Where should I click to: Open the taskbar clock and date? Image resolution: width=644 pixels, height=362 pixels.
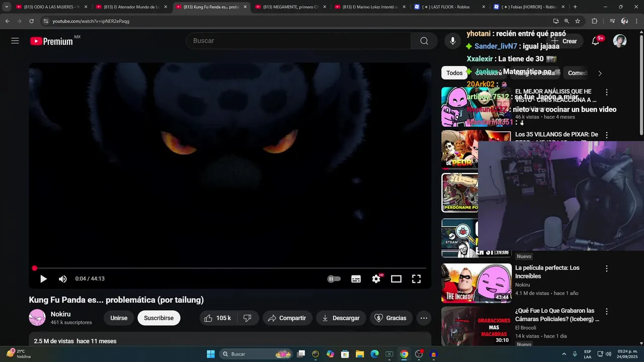[626, 354]
